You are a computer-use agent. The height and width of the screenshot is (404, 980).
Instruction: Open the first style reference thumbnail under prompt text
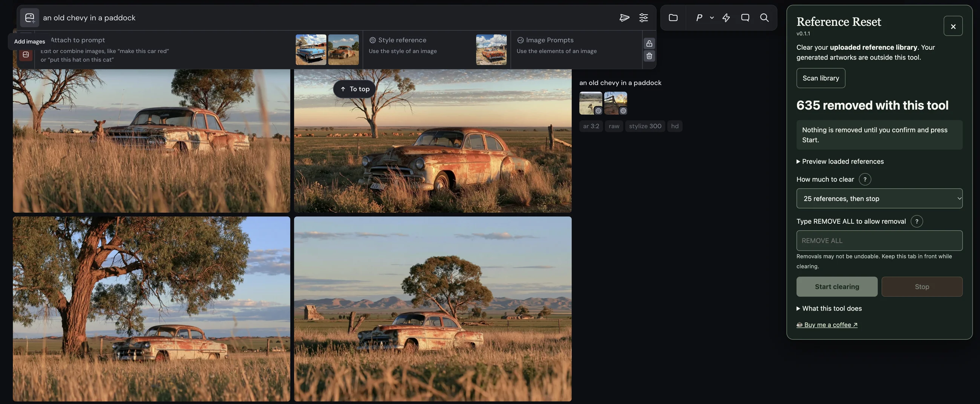(x=590, y=103)
